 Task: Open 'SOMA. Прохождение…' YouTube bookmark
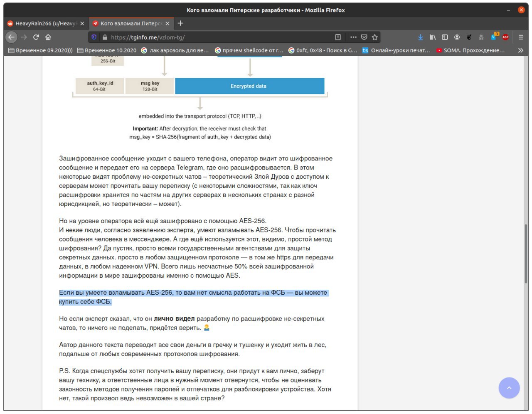[x=470, y=50]
